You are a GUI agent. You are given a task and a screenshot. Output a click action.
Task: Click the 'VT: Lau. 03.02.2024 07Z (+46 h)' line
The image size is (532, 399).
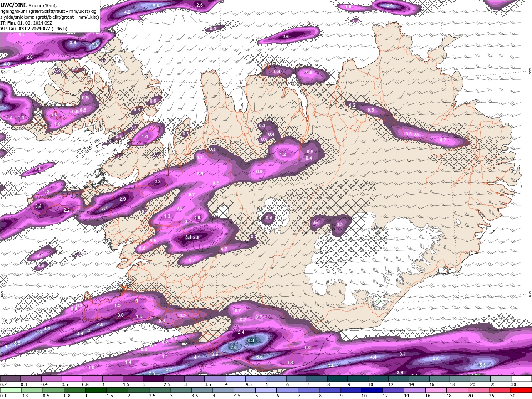pos(34,29)
